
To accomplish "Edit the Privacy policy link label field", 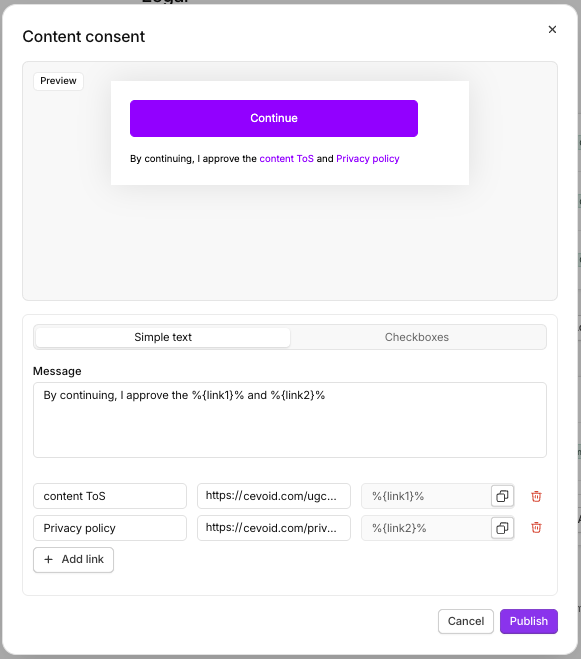I will [110, 528].
